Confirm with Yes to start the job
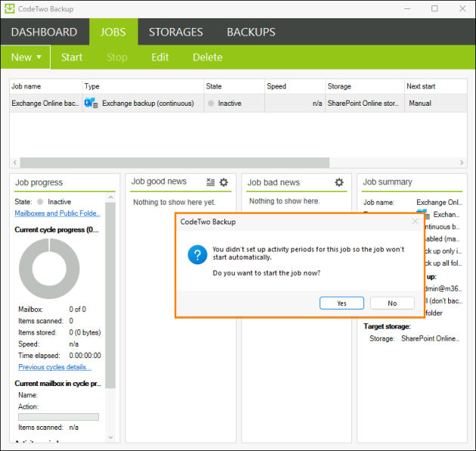476x451 pixels. point(342,303)
